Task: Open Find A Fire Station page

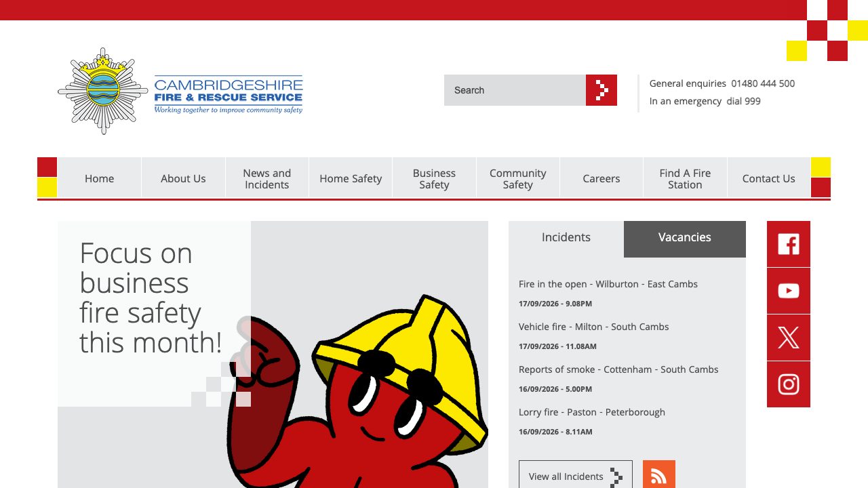Action: pyautogui.click(x=685, y=178)
